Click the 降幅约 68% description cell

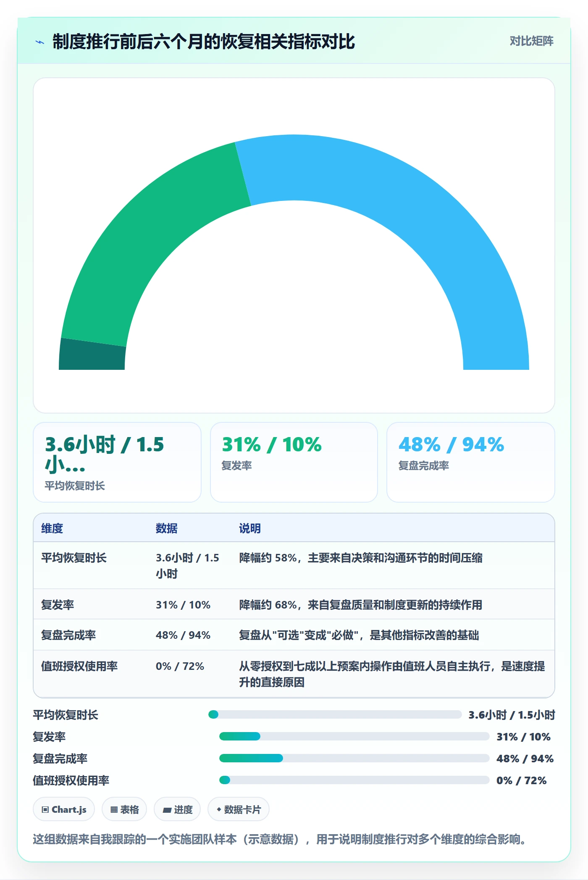pos(361,605)
